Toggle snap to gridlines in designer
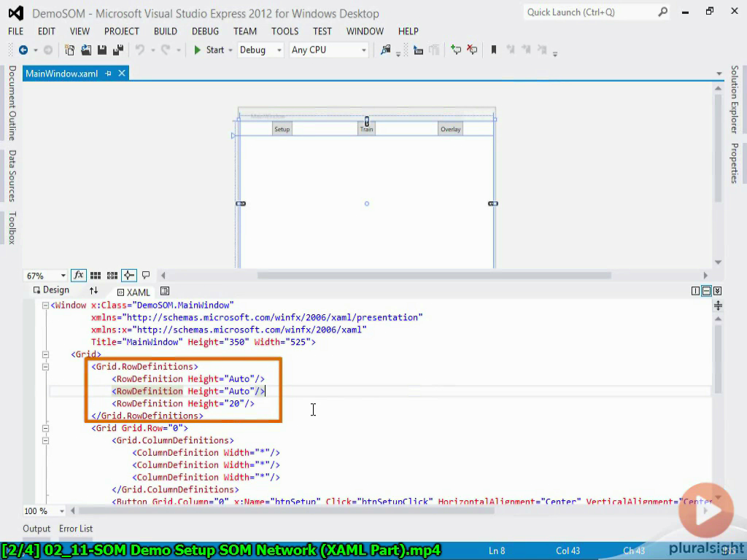 tap(112, 275)
